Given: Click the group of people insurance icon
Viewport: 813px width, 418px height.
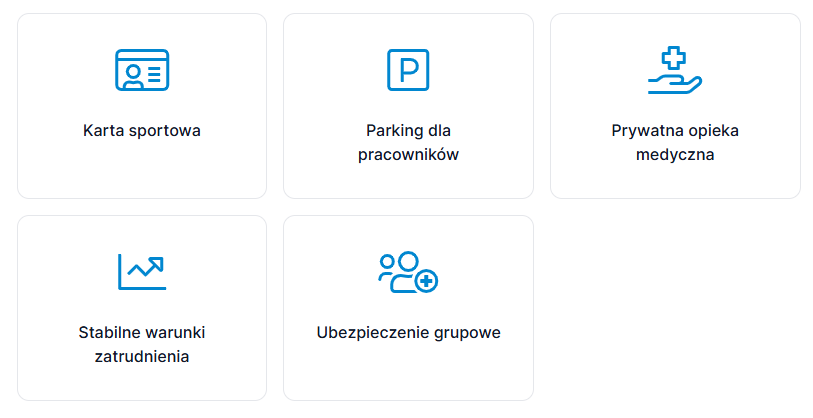Looking at the screenshot, I should [x=406, y=272].
